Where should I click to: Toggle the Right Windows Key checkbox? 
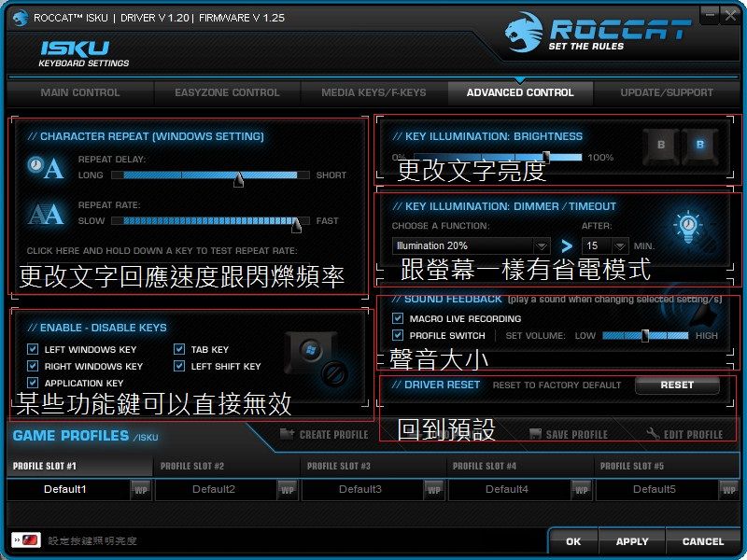[x=33, y=366]
